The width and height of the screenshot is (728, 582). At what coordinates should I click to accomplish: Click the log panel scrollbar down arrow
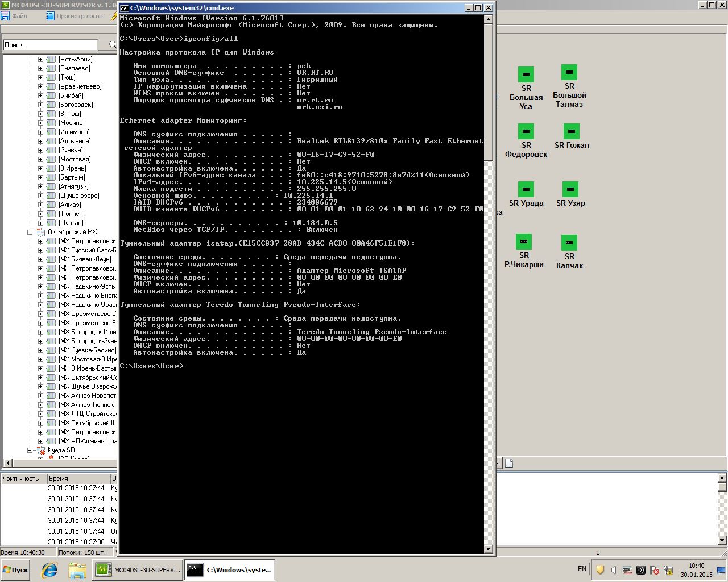[722, 540]
